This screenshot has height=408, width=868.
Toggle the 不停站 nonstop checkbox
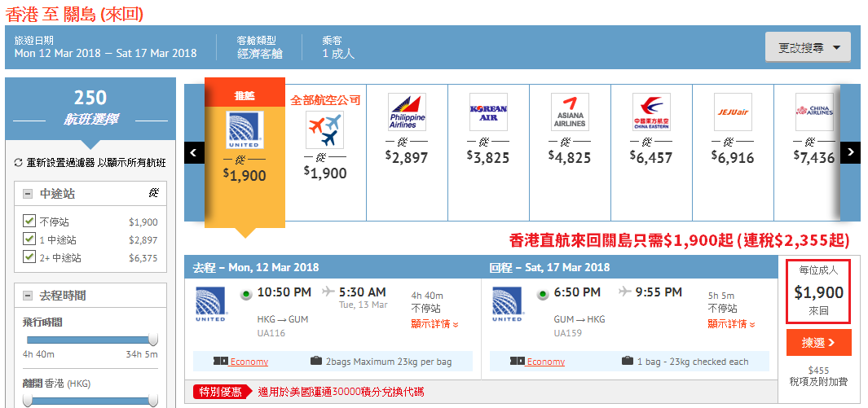pyautogui.click(x=29, y=222)
